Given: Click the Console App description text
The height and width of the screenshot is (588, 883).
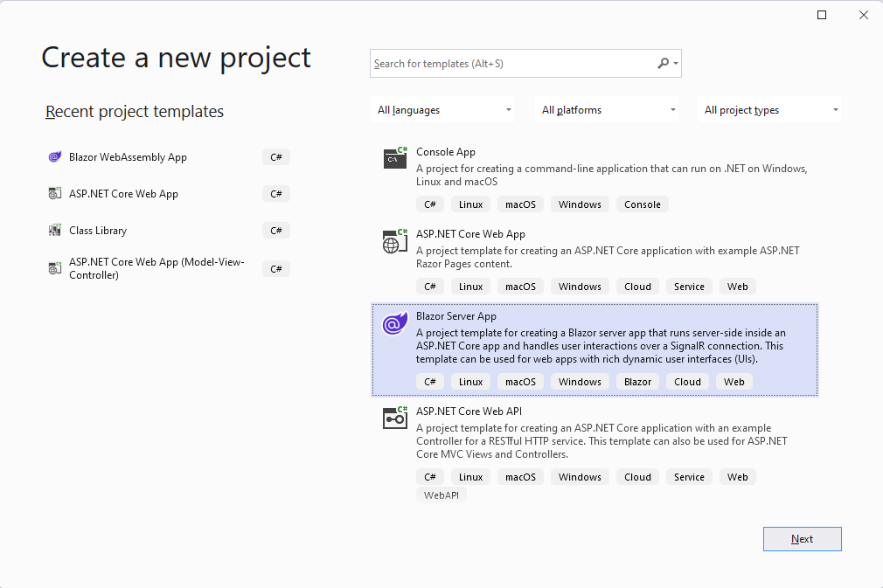Looking at the screenshot, I should pos(612,175).
